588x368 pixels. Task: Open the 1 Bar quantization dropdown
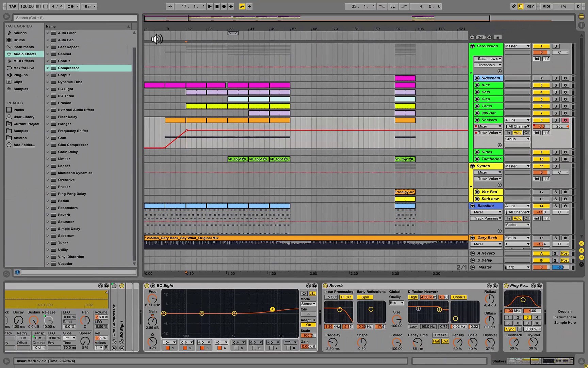(x=89, y=6)
